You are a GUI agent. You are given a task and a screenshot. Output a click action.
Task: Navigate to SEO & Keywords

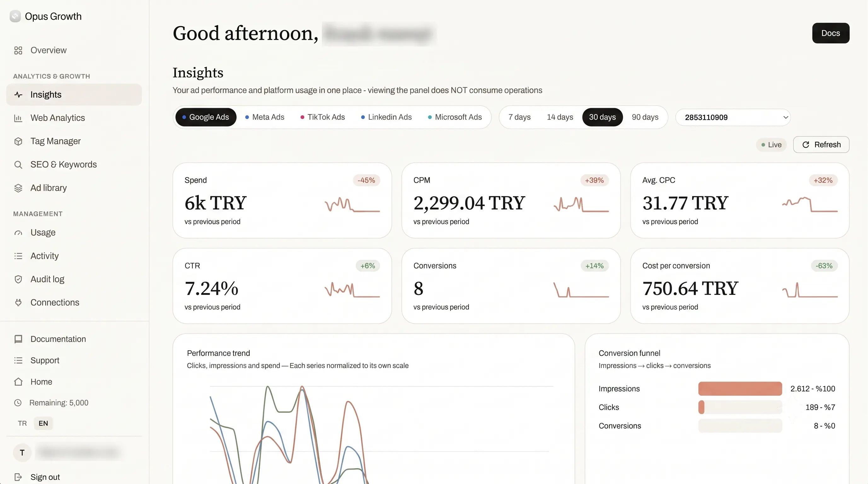[x=74, y=165]
